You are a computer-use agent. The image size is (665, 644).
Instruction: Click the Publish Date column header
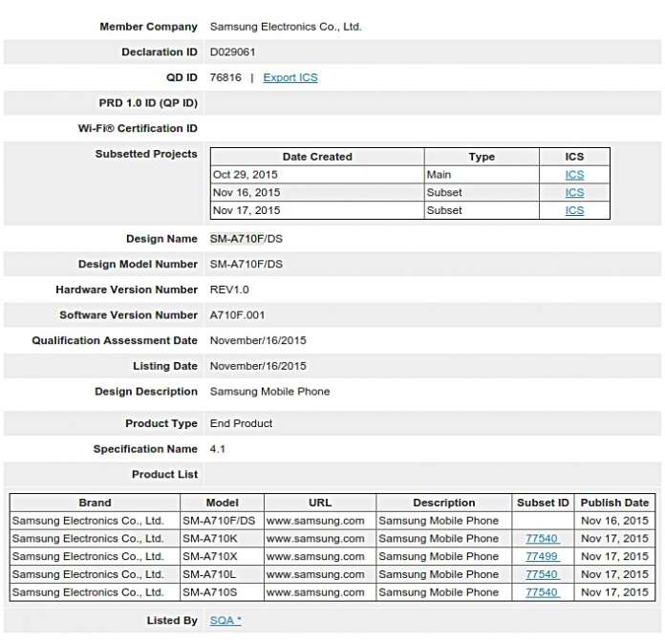(614, 503)
